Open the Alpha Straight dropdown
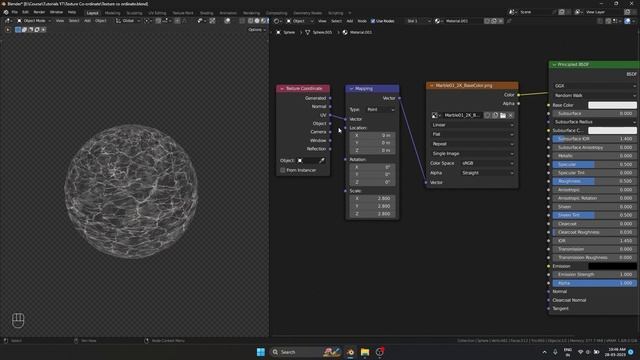 [487, 173]
